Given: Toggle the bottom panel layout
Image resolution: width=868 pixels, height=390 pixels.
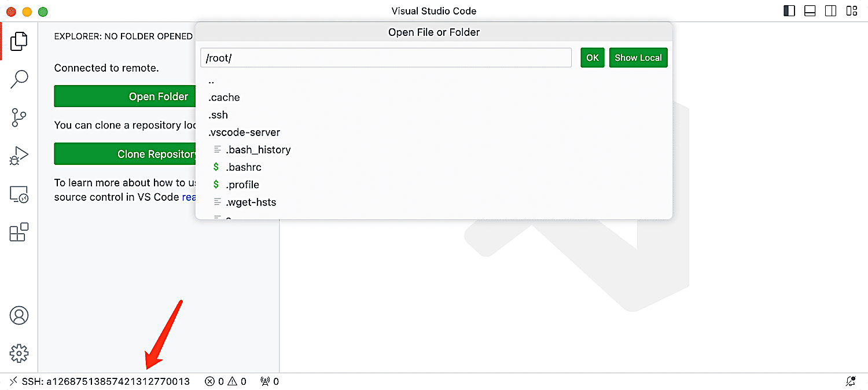Looking at the screenshot, I should click(x=810, y=11).
